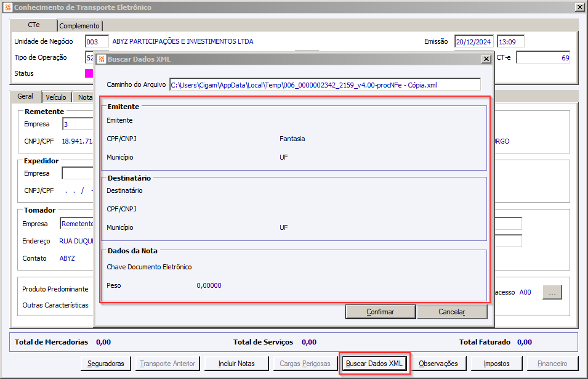Screen dimensions: 588x379
Task: Click the Buscar Dados XML bottom button
Action: pos(374,364)
